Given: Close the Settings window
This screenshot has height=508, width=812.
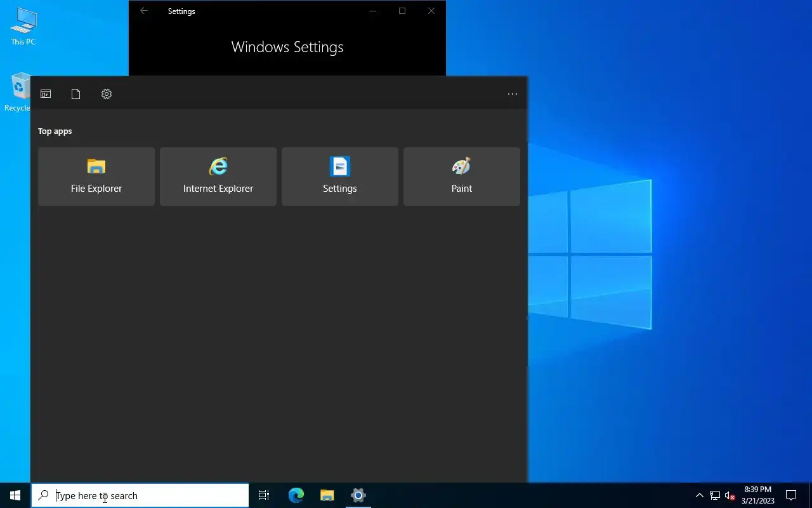Looking at the screenshot, I should (431, 11).
